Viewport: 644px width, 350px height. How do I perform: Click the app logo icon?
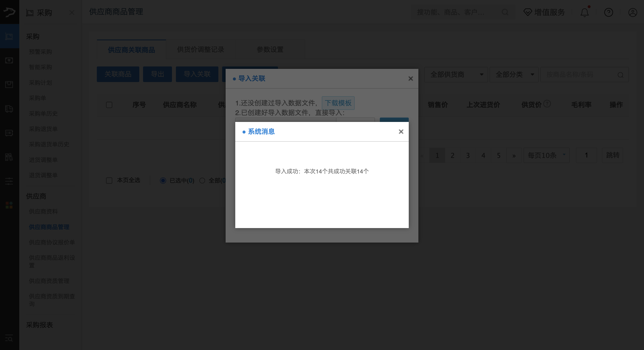coord(9,12)
